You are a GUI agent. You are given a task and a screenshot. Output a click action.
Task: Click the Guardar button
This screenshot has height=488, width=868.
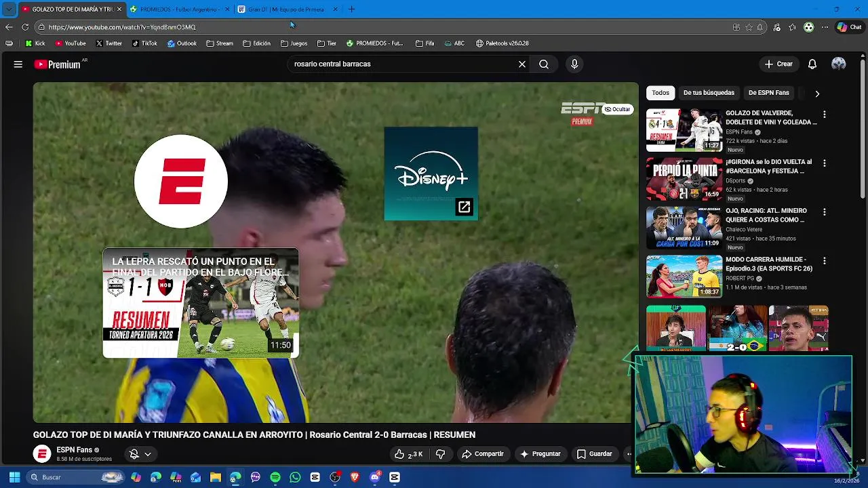coord(594,454)
